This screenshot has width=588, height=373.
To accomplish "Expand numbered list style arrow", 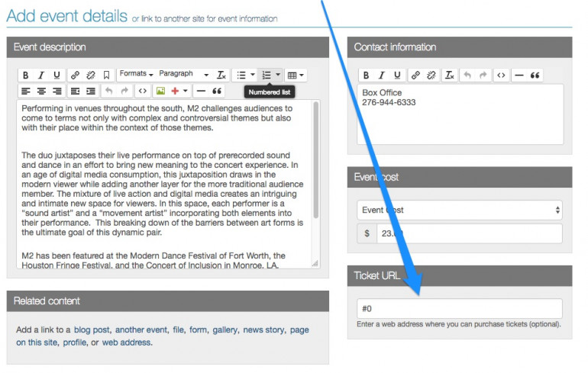I will click(278, 75).
